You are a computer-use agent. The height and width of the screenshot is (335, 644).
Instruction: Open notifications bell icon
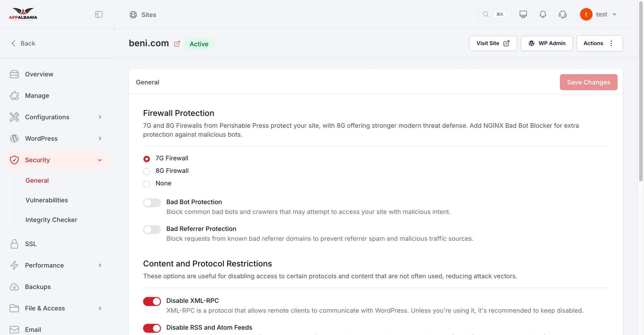click(543, 14)
